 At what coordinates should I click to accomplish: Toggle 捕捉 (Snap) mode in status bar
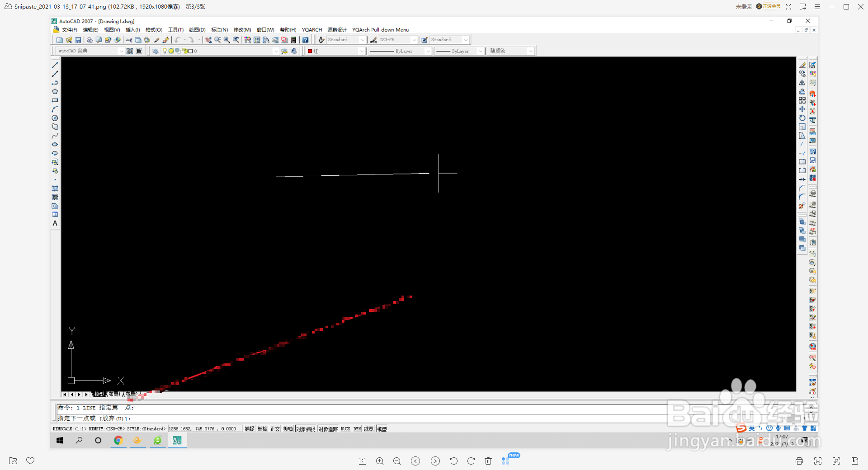(250, 429)
